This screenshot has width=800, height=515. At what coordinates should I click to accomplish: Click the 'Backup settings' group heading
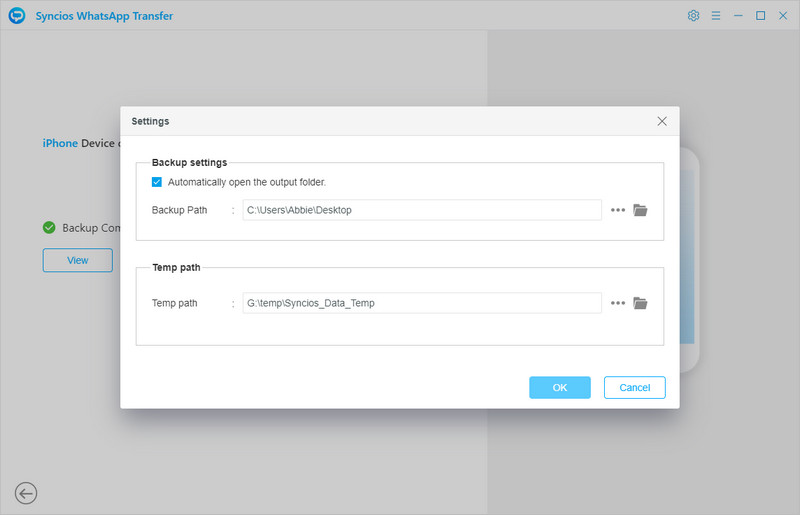pos(189,162)
